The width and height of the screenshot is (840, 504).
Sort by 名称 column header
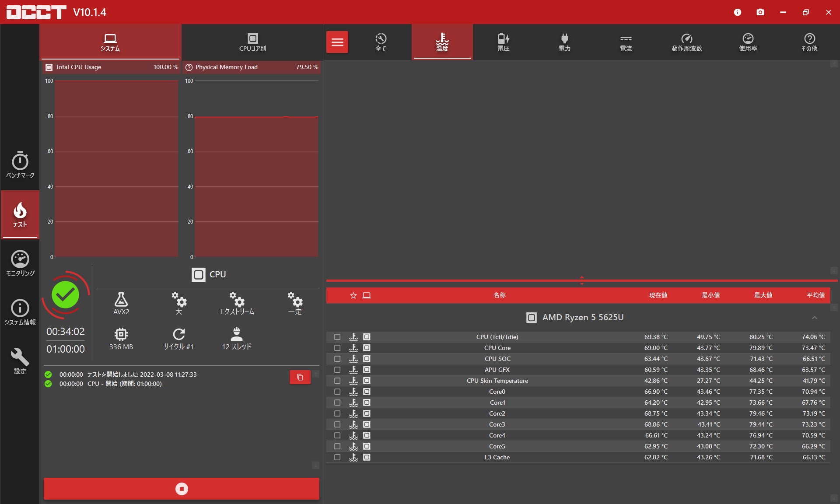point(499,295)
